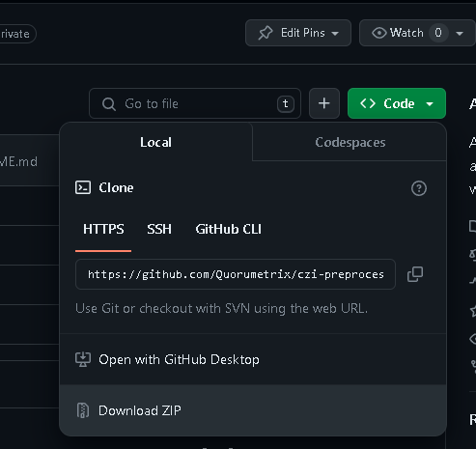476x449 pixels.
Task: Click the t keyboard shortcut hint
Action: point(286,104)
